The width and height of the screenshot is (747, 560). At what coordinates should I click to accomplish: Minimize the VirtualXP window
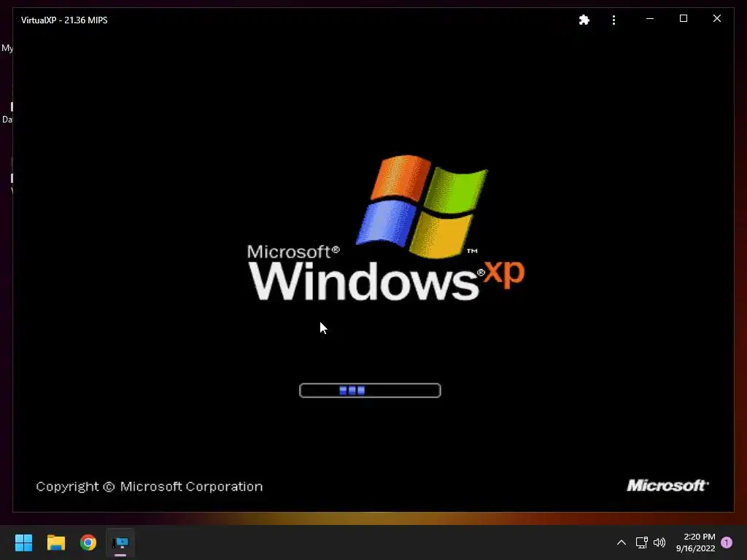pos(650,19)
